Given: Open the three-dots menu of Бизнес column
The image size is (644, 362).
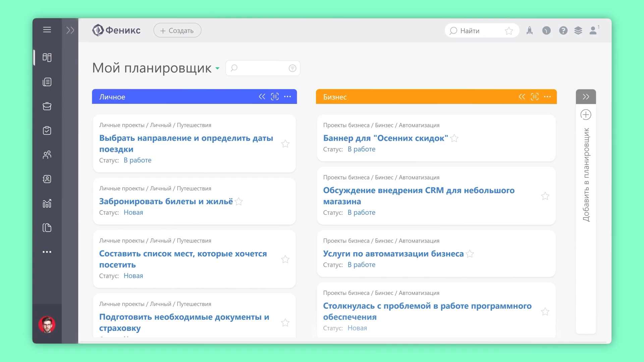Looking at the screenshot, I should [x=547, y=97].
